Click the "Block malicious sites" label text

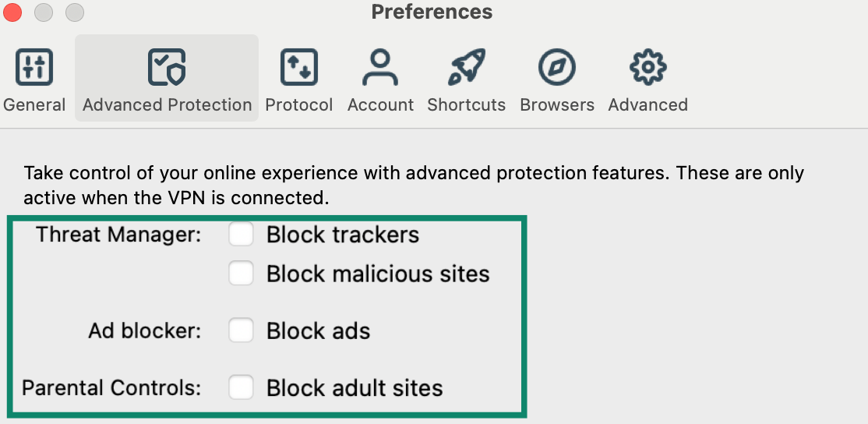[378, 274]
